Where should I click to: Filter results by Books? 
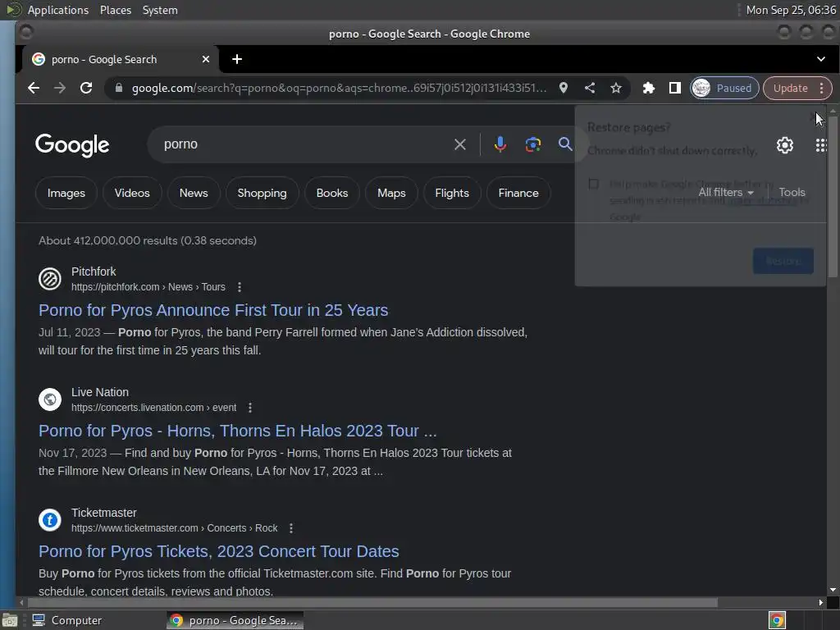click(x=332, y=193)
